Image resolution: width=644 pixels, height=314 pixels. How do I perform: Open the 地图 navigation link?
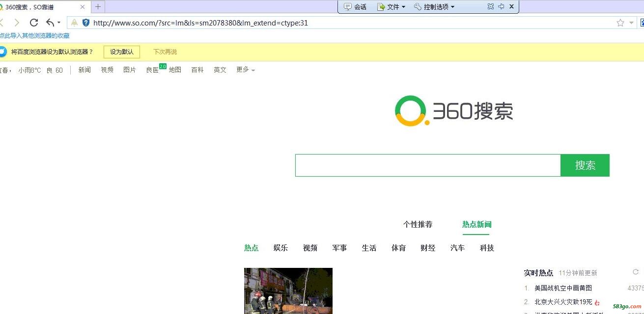pos(175,70)
